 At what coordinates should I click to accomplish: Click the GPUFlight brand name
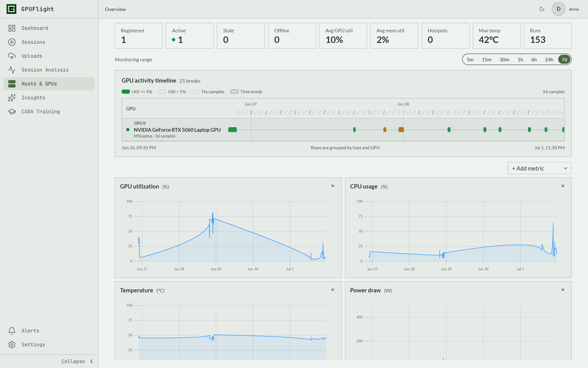point(38,9)
